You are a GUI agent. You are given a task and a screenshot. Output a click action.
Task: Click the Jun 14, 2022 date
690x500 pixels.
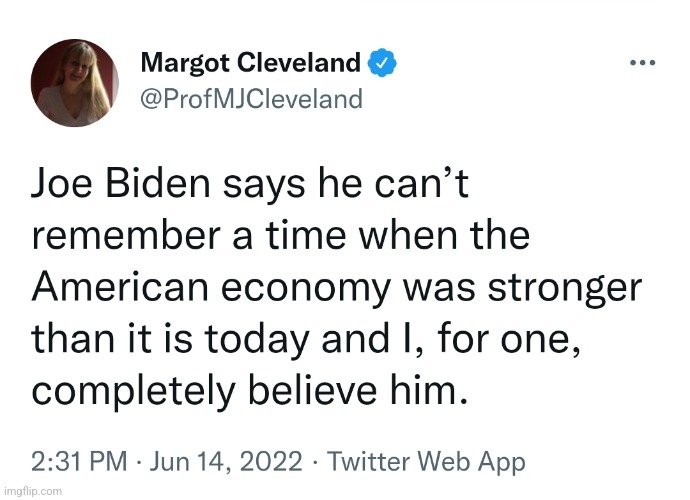[228, 462]
